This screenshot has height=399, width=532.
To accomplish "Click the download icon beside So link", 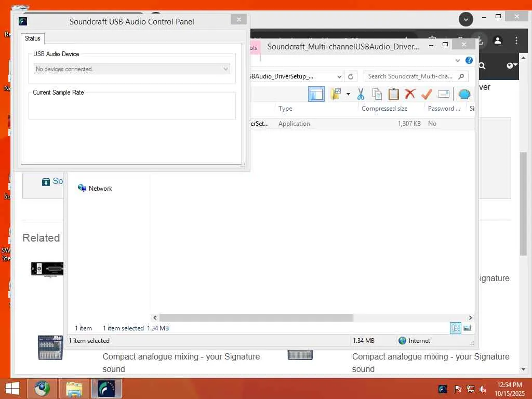I will (x=46, y=182).
